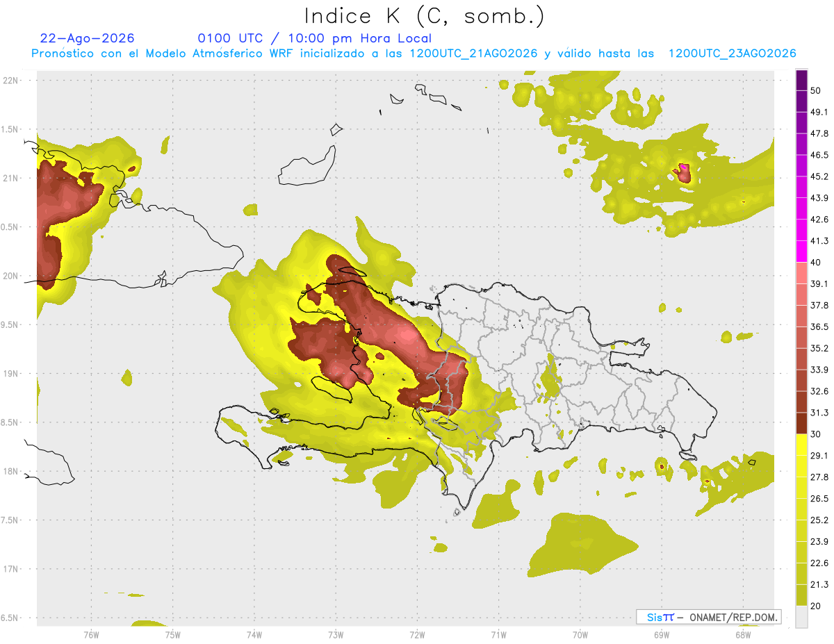The height and width of the screenshot is (644, 834).
Task: Click the time text '0100 UTC / 10:00 pm Hora Local'
Action: 315,38
